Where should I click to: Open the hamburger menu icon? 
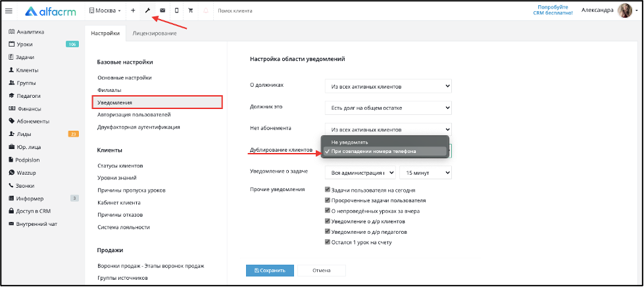pyautogui.click(x=9, y=11)
